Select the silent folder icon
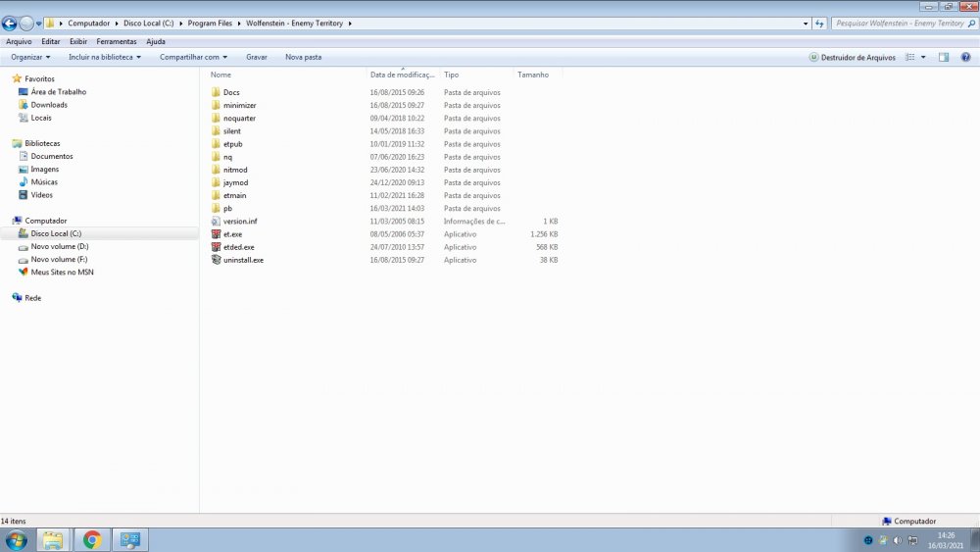980x552 pixels. pos(216,130)
